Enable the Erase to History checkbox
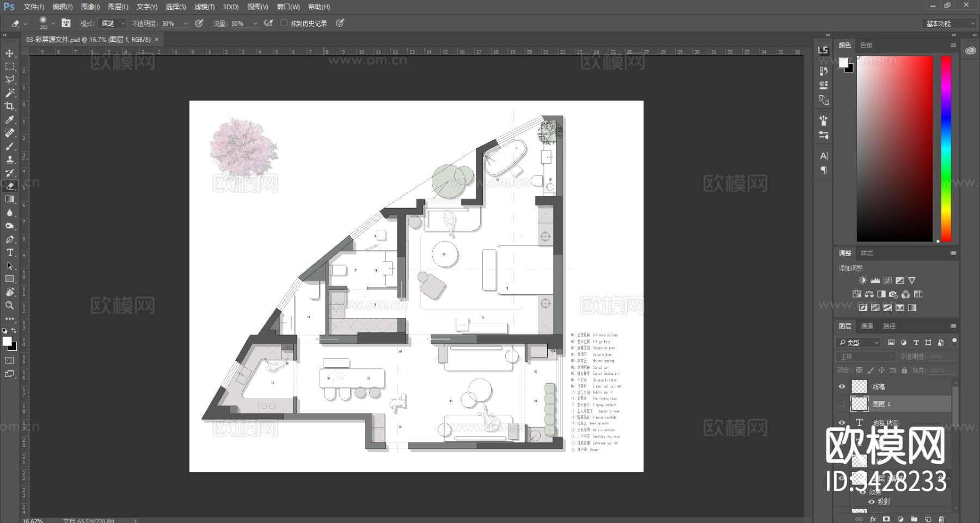The height and width of the screenshot is (523, 980). pyautogui.click(x=284, y=23)
